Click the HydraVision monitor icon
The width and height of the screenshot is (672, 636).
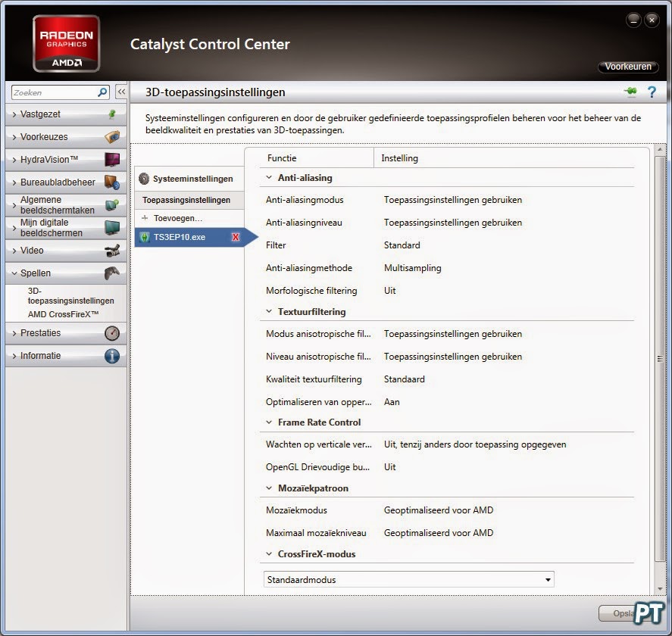(x=112, y=159)
